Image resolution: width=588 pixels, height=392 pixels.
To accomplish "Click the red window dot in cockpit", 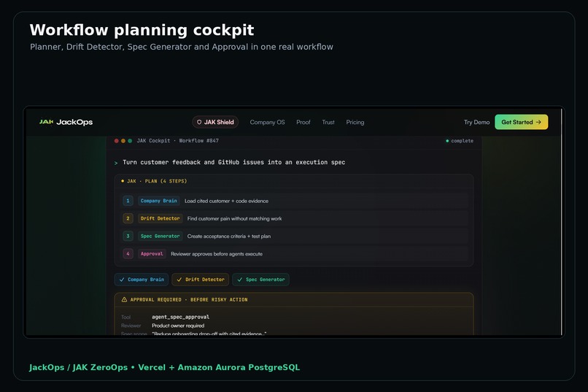I will [x=117, y=141].
